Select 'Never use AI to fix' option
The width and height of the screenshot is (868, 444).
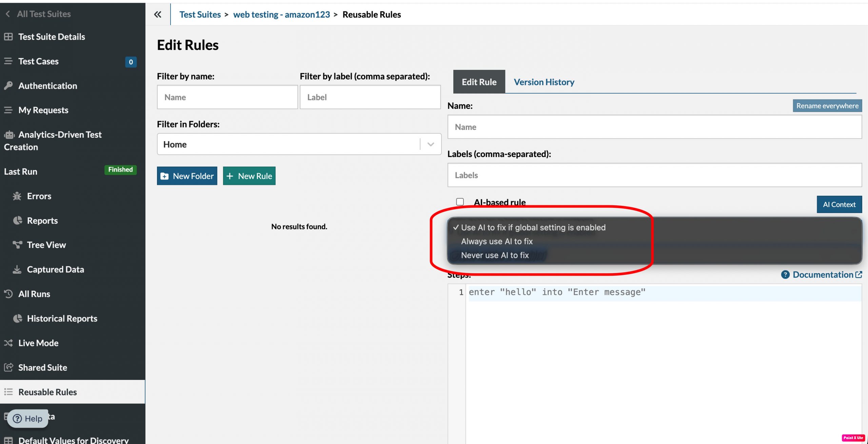(x=495, y=255)
